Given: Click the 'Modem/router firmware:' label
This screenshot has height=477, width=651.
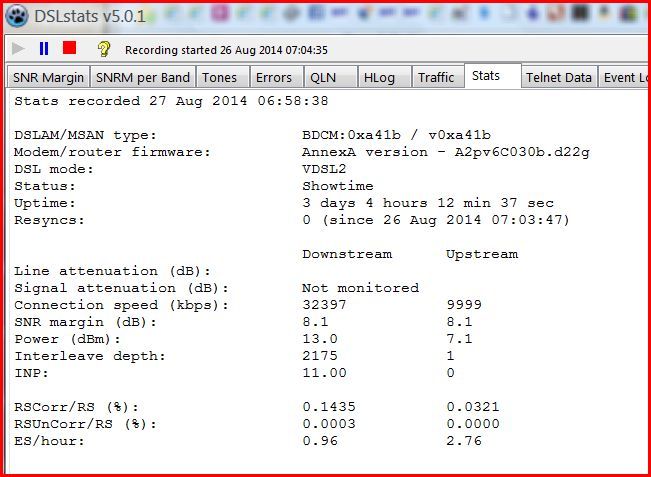Looking at the screenshot, I should [112, 152].
